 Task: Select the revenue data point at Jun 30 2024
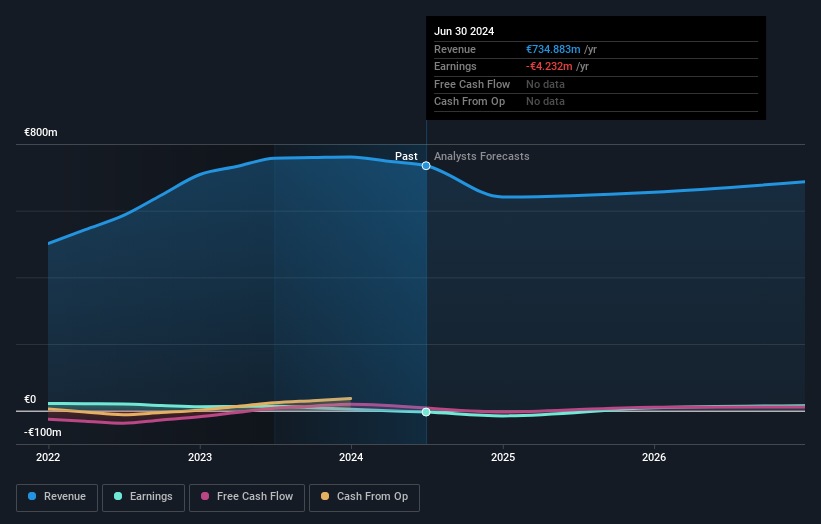pos(426,166)
